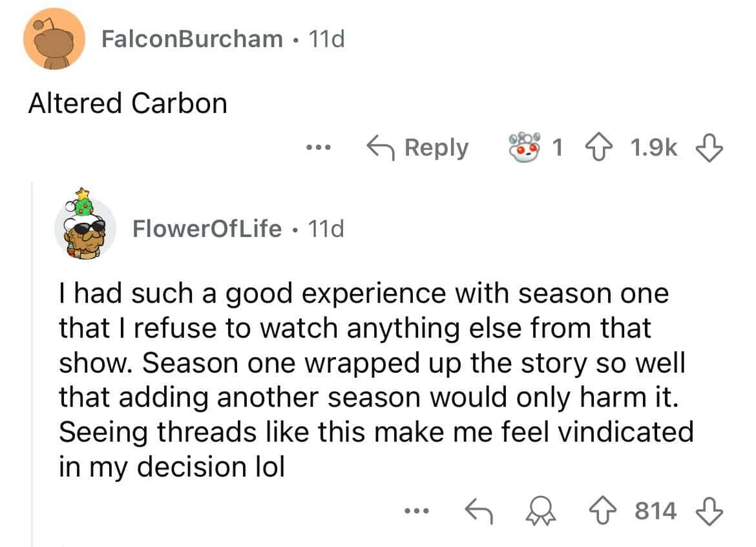Open more options for FalconBurcham's comment
This screenshot has width=756, height=547.
coord(319,148)
